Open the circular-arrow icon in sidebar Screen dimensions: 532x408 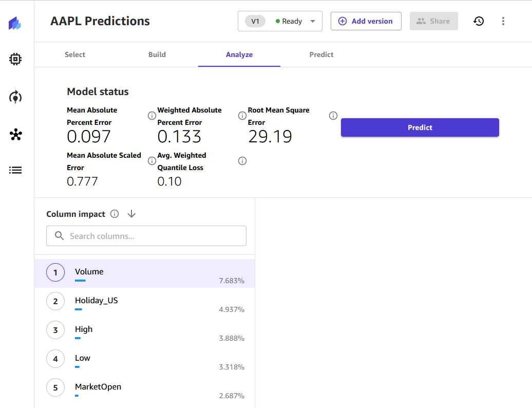coord(15,97)
